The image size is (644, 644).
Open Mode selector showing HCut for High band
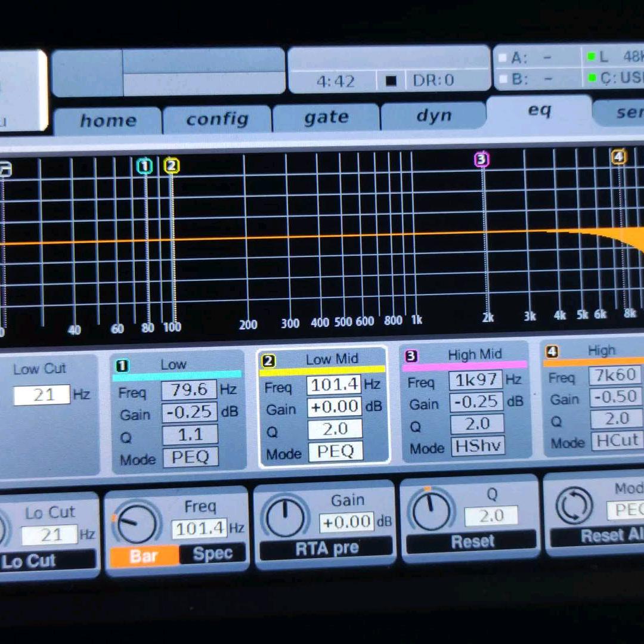[617, 441]
